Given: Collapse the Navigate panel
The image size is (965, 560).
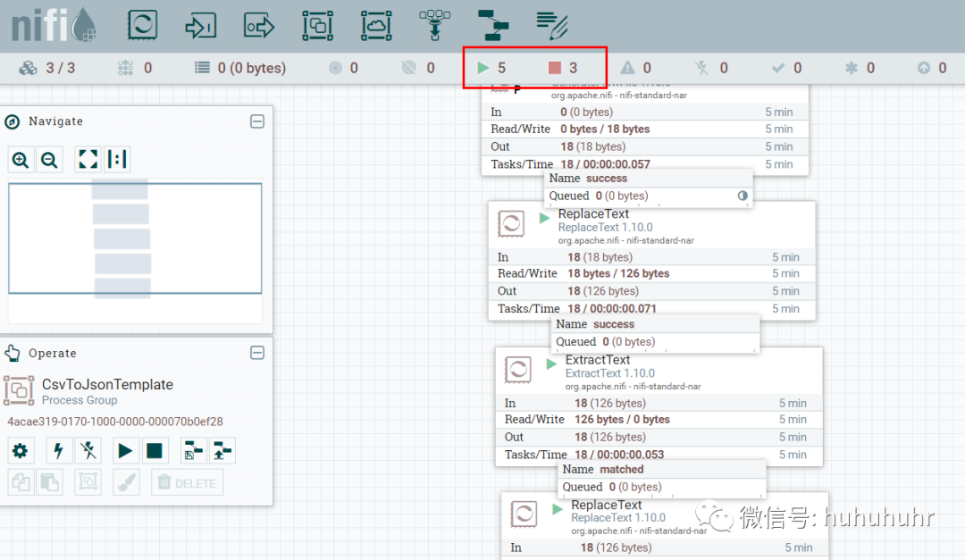Looking at the screenshot, I should tap(257, 121).
